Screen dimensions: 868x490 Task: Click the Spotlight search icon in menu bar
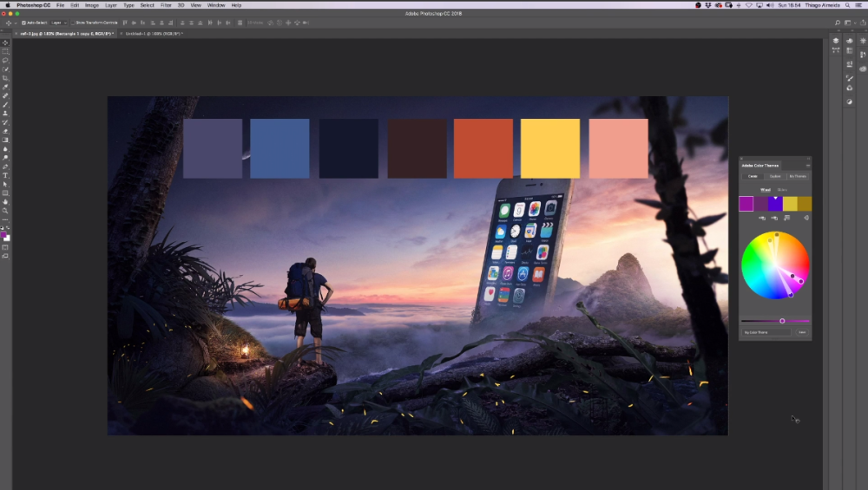click(x=847, y=5)
